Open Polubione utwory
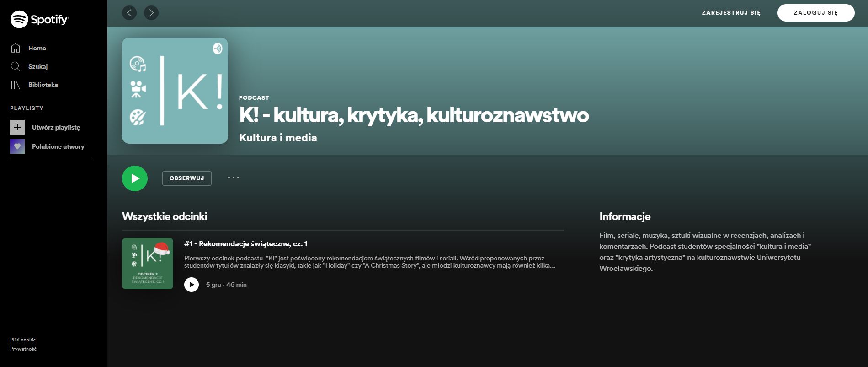 pos(58,146)
